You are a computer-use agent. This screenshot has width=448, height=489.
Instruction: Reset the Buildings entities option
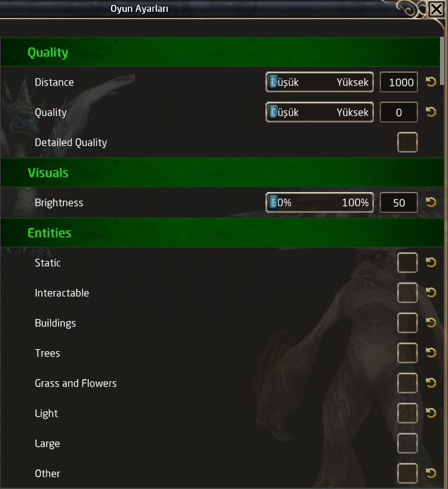pos(431,322)
